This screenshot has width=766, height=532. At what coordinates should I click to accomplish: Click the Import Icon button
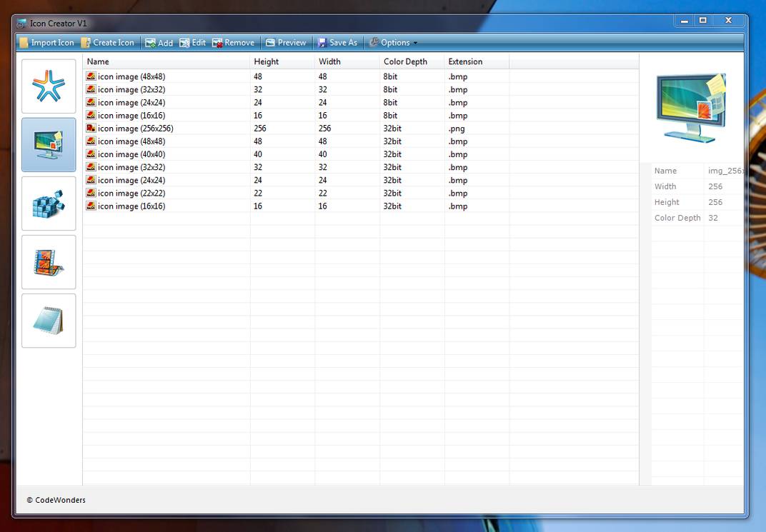(x=46, y=42)
